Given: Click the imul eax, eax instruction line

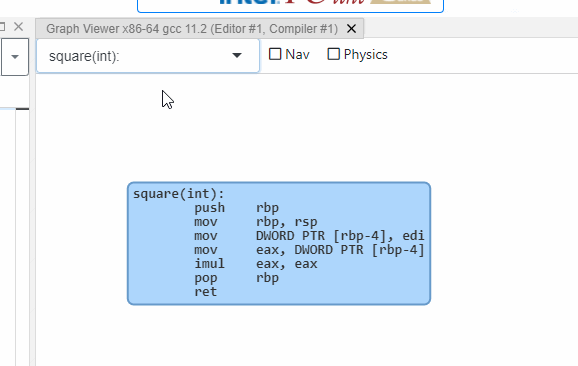Looking at the screenshot, I should 256,264.
